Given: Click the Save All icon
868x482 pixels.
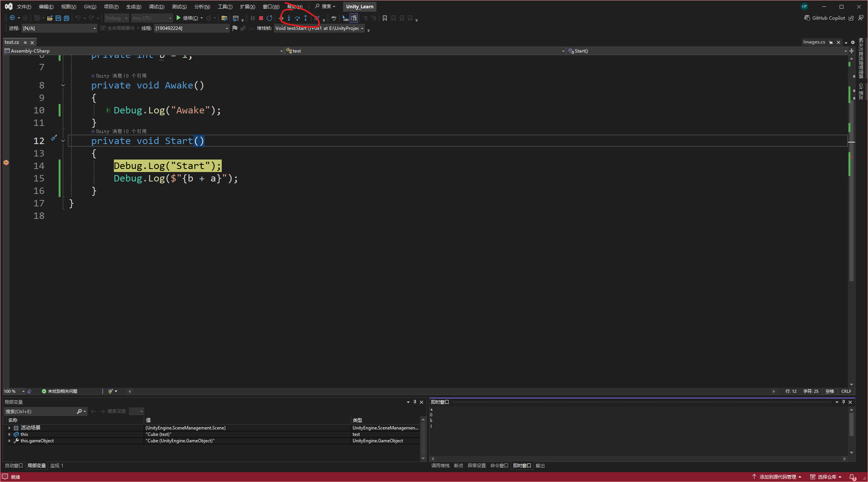Looking at the screenshot, I should coord(66,18).
